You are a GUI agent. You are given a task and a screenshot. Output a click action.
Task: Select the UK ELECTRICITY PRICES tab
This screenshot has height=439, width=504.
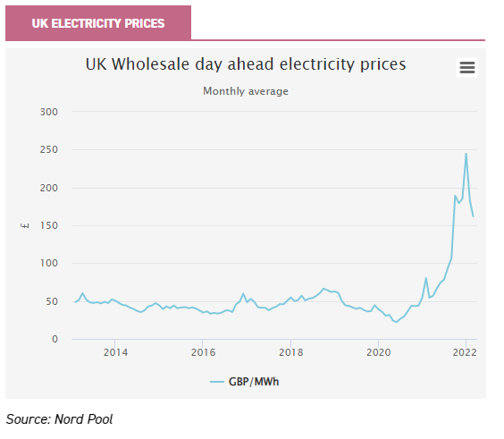coord(98,23)
